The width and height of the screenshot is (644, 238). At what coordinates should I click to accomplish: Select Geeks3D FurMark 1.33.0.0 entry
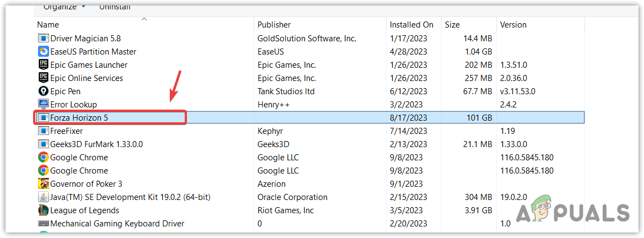click(x=96, y=144)
